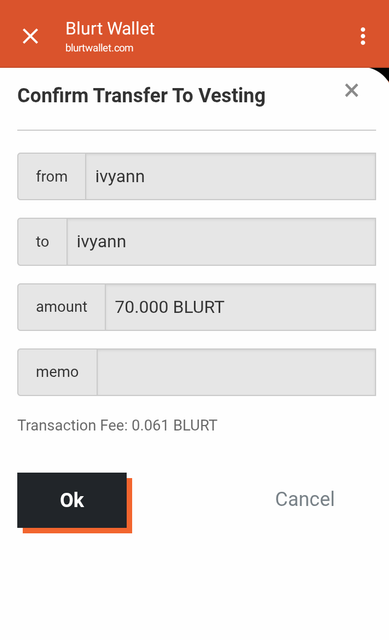Click the Confirm Transfer To Vesting heading
The image size is (389, 640).
pos(141,96)
